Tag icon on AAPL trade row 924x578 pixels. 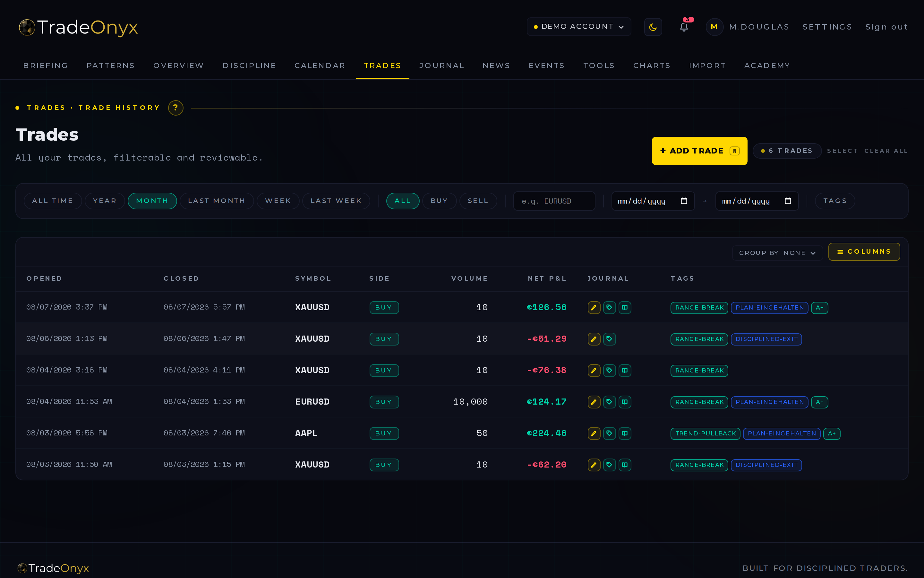(609, 433)
